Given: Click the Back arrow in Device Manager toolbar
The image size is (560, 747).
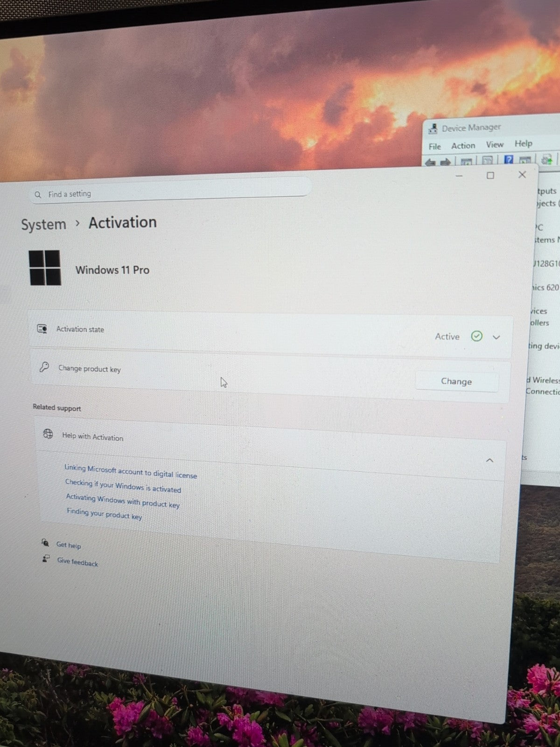Looking at the screenshot, I should pos(430,162).
